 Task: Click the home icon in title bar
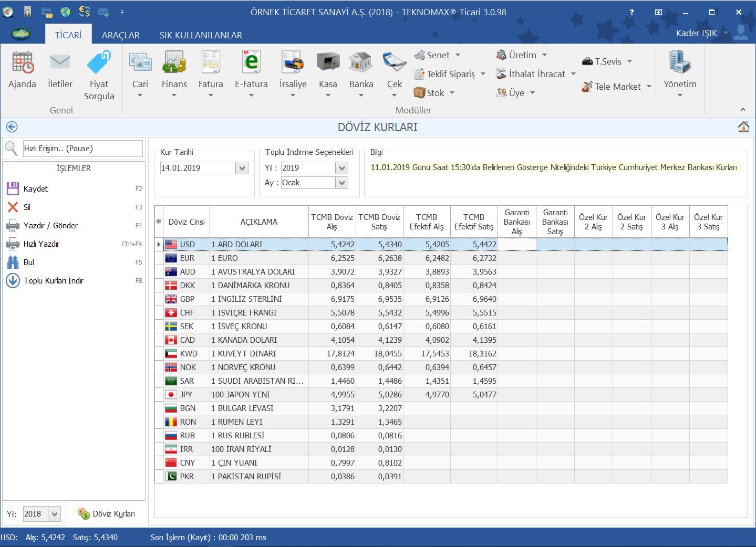[x=743, y=127]
